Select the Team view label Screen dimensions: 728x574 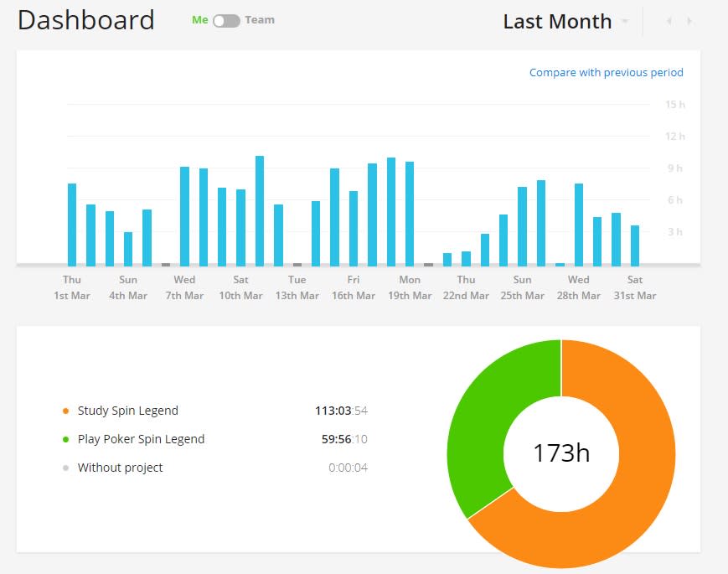click(x=260, y=20)
